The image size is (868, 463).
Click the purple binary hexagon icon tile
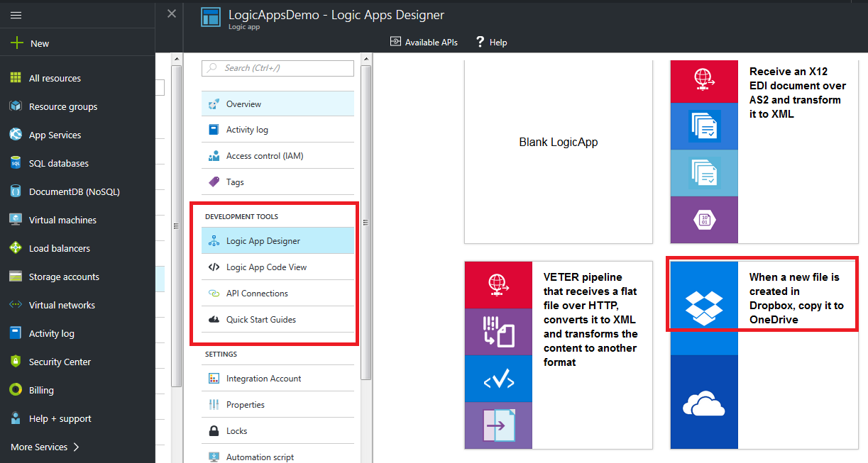(704, 220)
